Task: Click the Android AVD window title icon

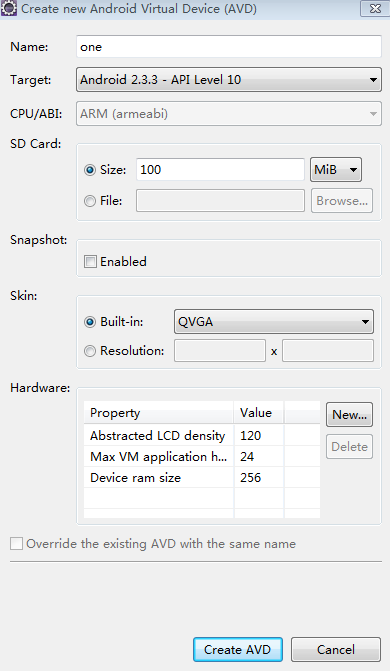Action: click(x=9, y=8)
